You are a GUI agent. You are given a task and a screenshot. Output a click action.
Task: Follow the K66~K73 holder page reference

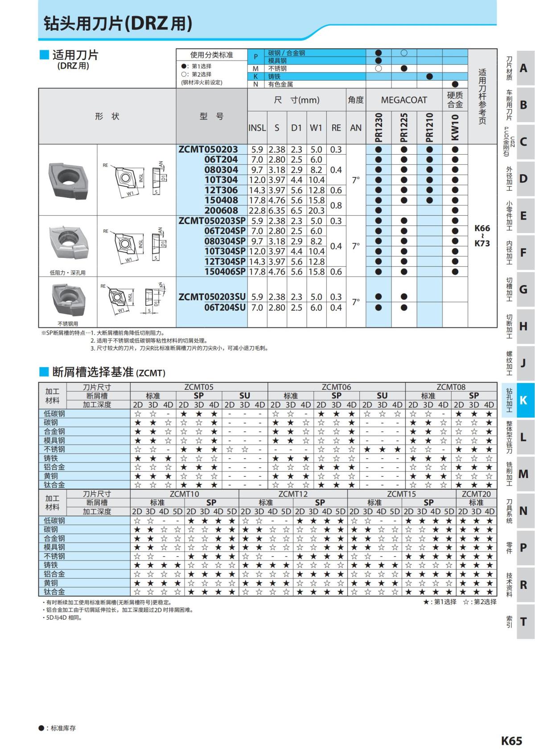482,236
